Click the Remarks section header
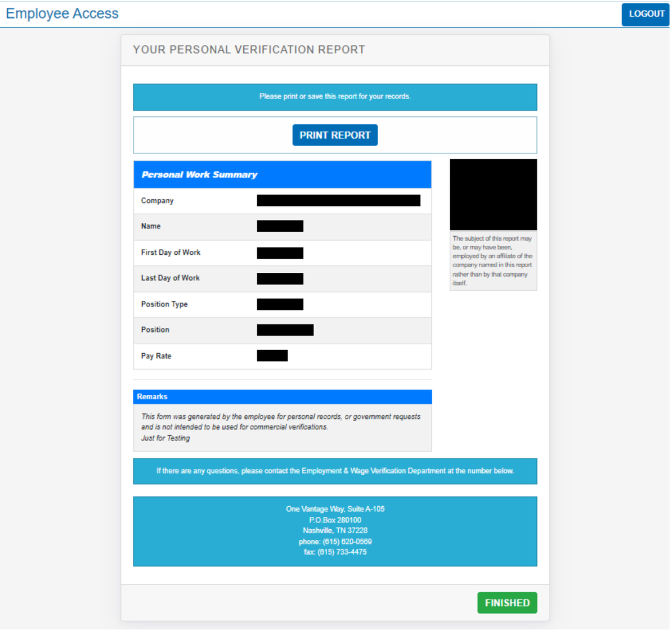This screenshot has width=672, height=631. pos(283,396)
